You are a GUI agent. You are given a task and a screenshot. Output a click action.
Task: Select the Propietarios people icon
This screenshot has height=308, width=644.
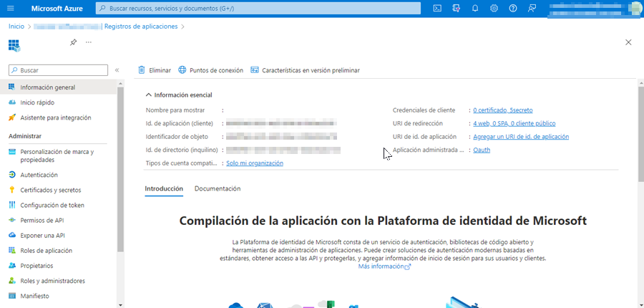tap(12, 266)
